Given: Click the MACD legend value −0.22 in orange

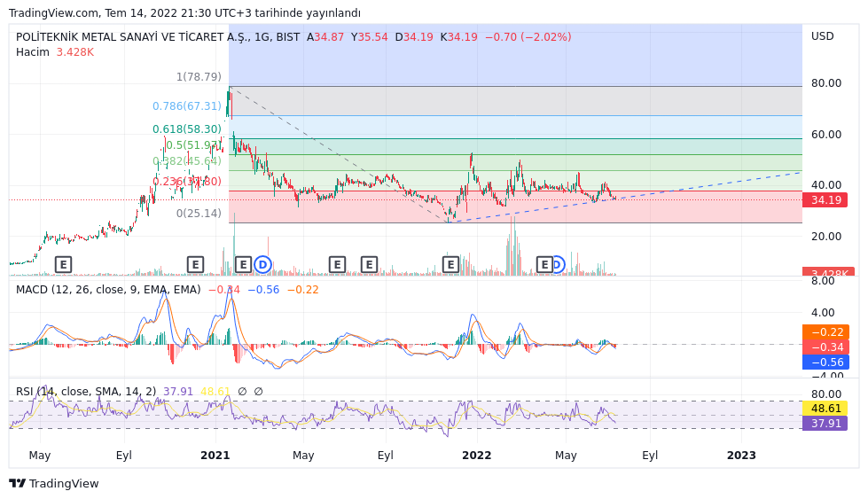Looking at the screenshot, I should click(x=303, y=290).
